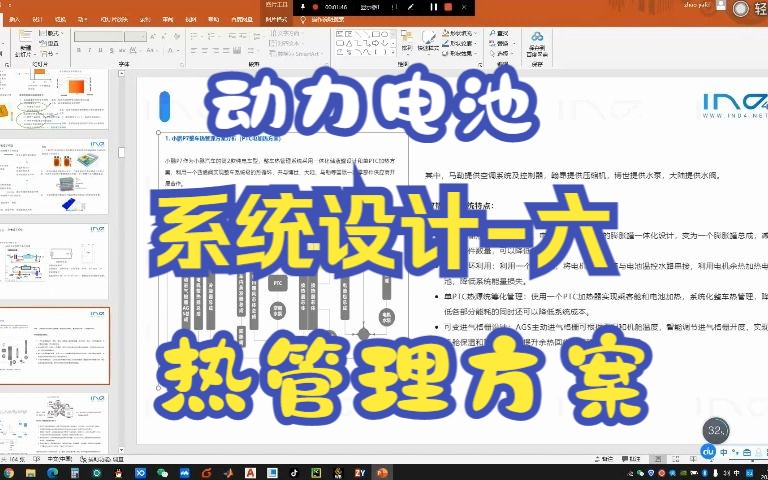
Task: Click the Line Spacing icon
Action: pos(258,36)
